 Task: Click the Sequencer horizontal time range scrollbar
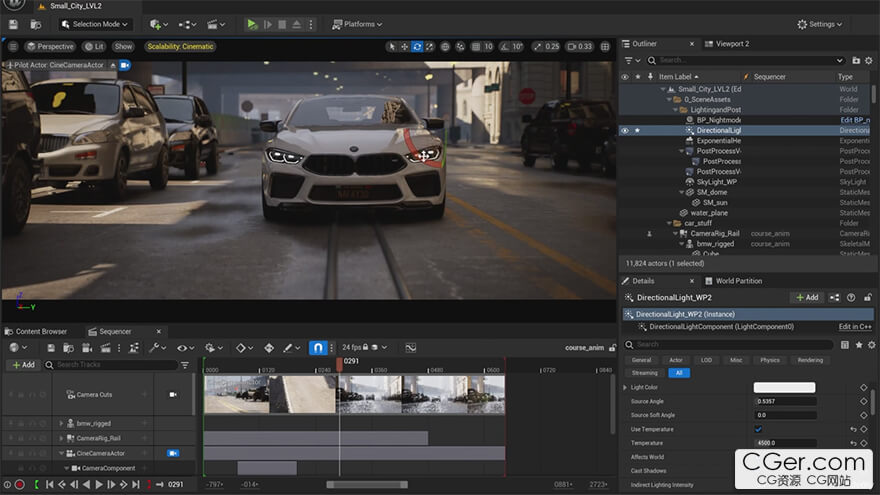pos(367,484)
